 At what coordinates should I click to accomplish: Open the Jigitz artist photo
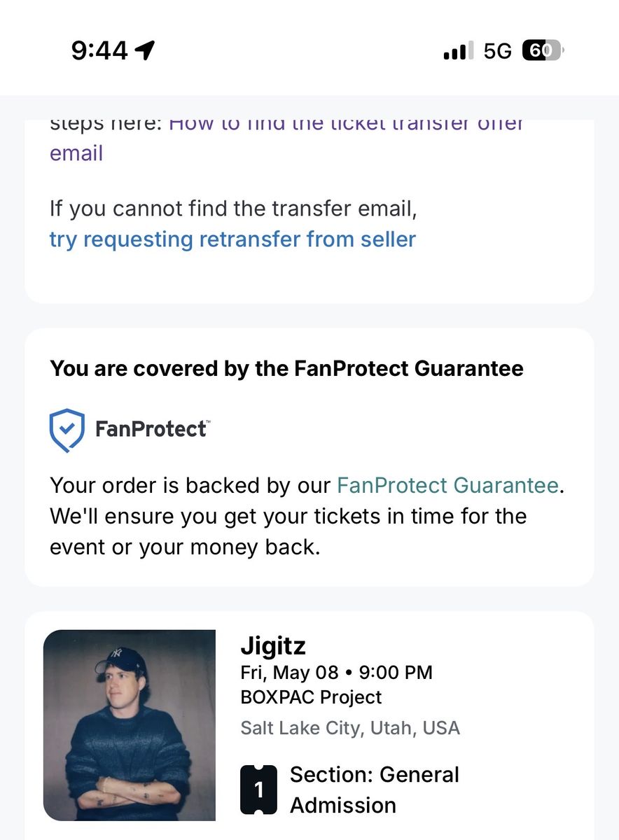coord(130,725)
